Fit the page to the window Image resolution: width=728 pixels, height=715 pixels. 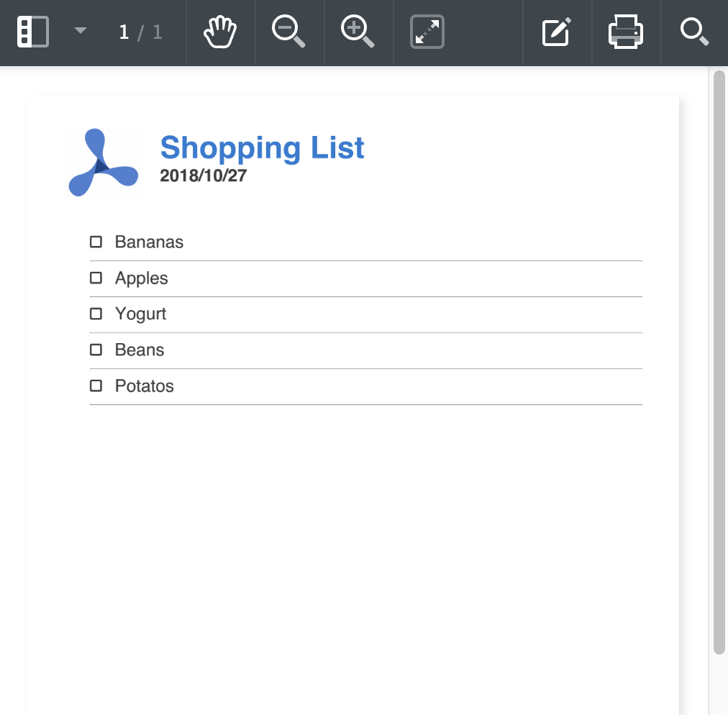(x=427, y=31)
